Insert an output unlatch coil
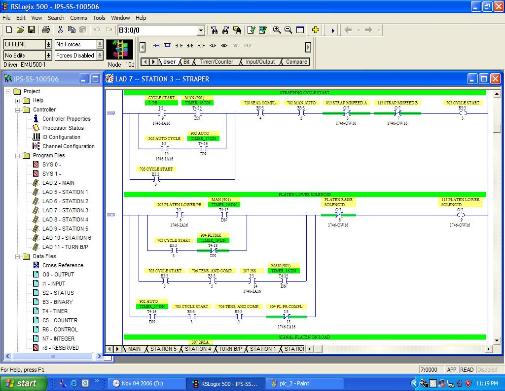Screen dimensions: 505x391 224,46
